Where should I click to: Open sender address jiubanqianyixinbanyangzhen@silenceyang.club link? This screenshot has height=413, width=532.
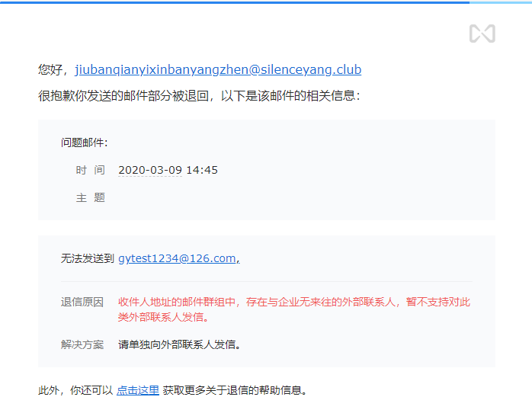218,69
